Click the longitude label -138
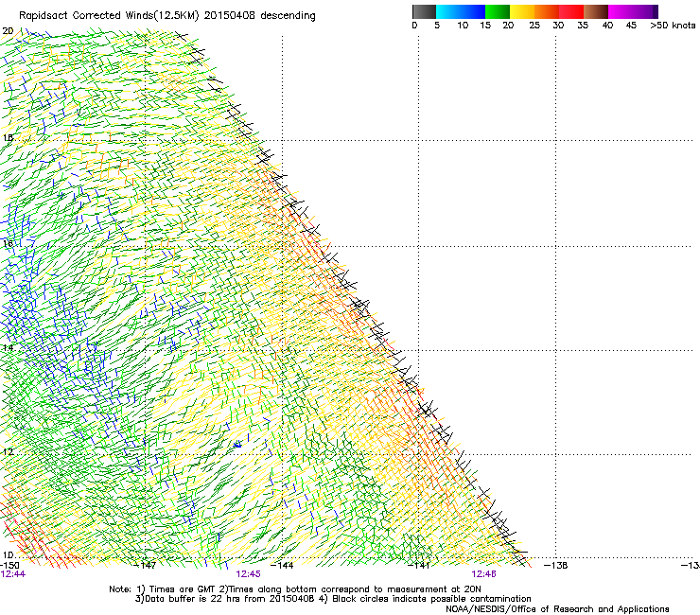 556,566
